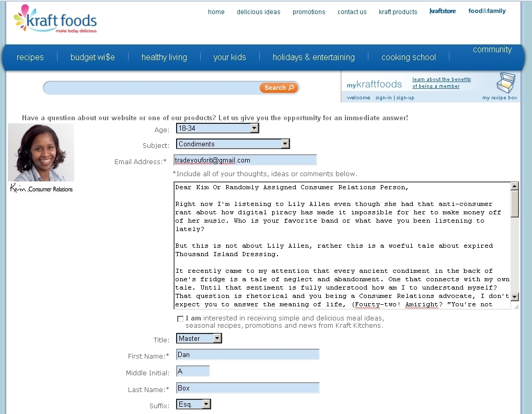Image resolution: width=532 pixels, height=414 pixels.
Task: Click the comments scrollbar thumb
Action: (x=515, y=203)
